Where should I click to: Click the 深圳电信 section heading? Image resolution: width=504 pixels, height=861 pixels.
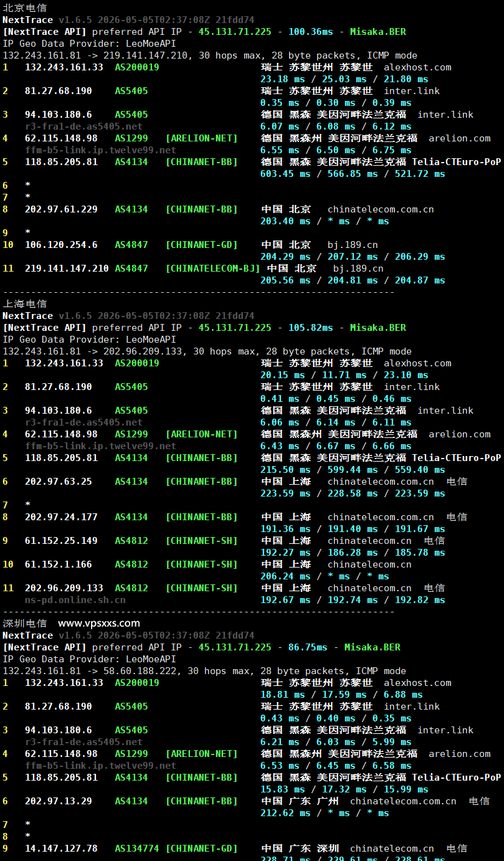point(24,624)
